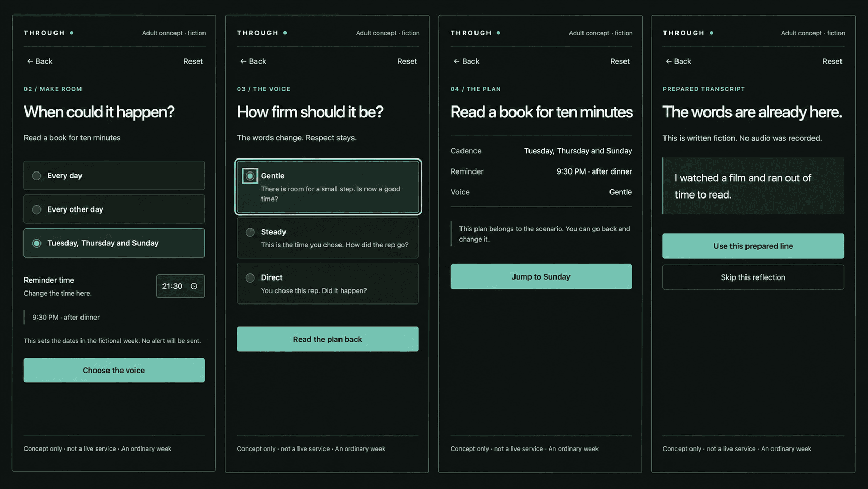This screenshot has height=489, width=868.
Task: Reset the Prepared Transcript screen
Action: (832, 61)
